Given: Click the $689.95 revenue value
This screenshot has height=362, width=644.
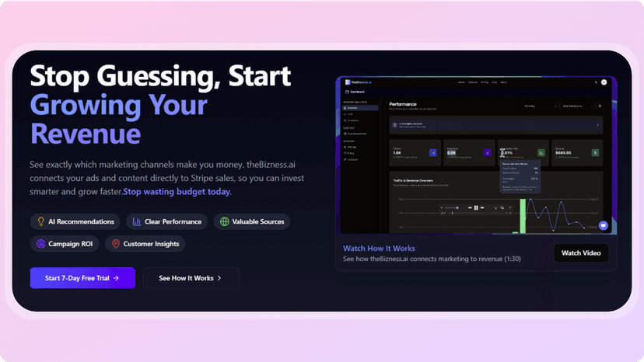Looking at the screenshot, I should pyautogui.click(x=563, y=153).
